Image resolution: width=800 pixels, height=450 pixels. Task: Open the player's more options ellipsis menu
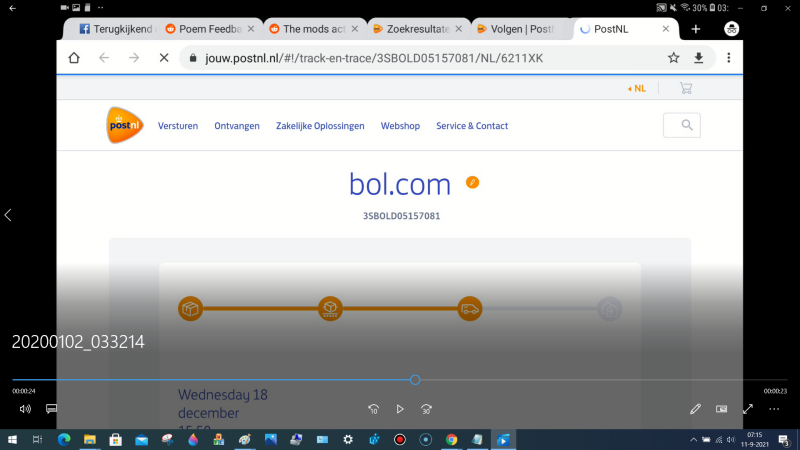click(x=774, y=409)
